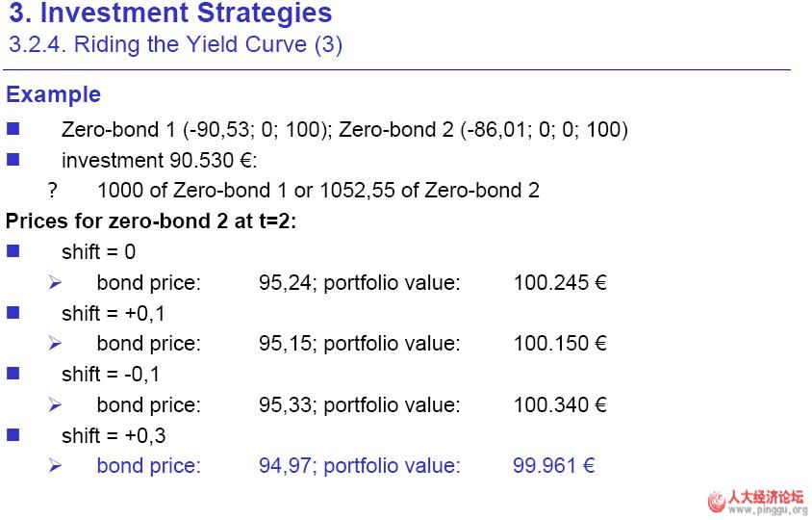Click 'Prices for zero-bond 2 at t=2:' heading
Viewport: 812px width, 520px height.
pos(151,221)
